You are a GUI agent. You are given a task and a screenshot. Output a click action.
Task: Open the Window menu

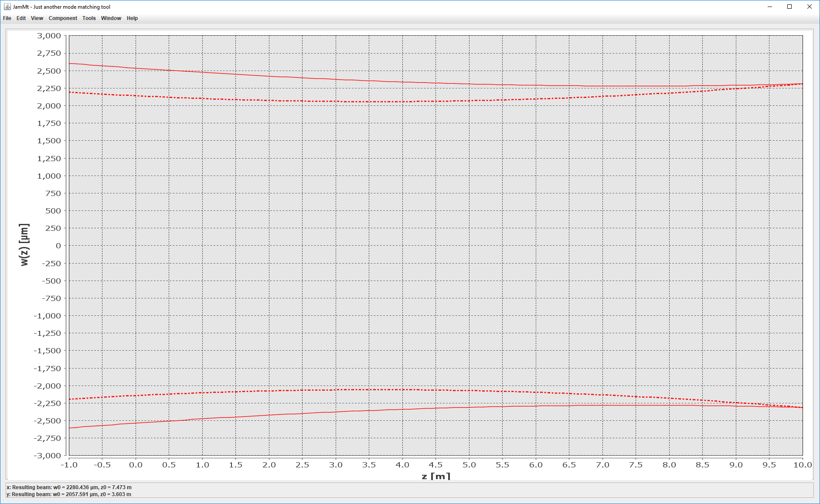coord(111,18)
